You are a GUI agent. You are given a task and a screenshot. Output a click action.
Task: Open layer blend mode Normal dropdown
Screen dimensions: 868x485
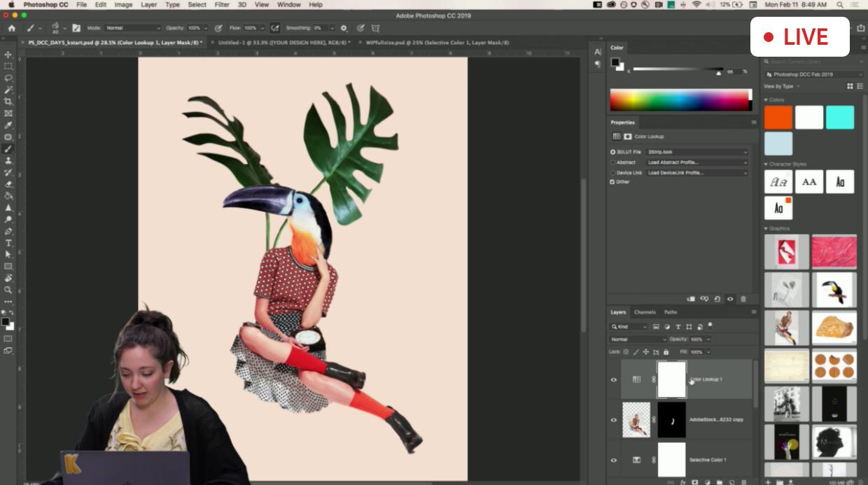point(638,339)
